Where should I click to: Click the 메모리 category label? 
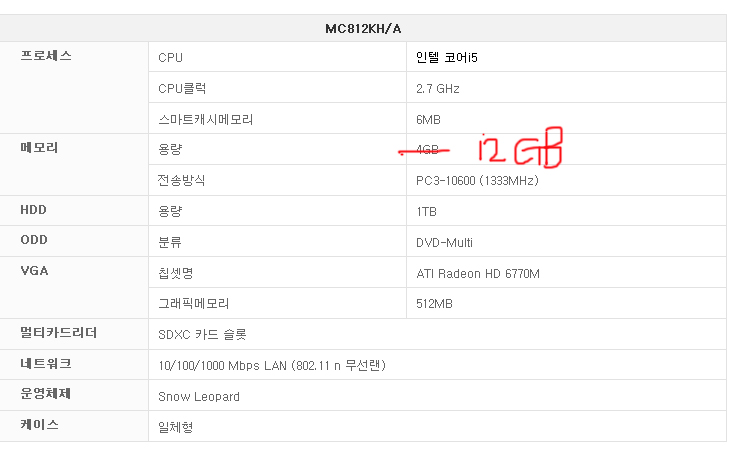point(40,148)
